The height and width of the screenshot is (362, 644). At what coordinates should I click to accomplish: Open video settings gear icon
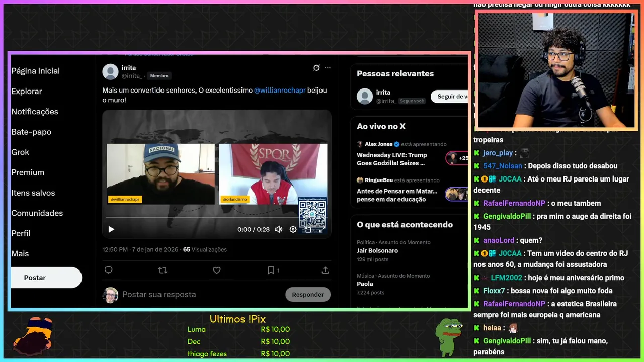click(293, 229)
